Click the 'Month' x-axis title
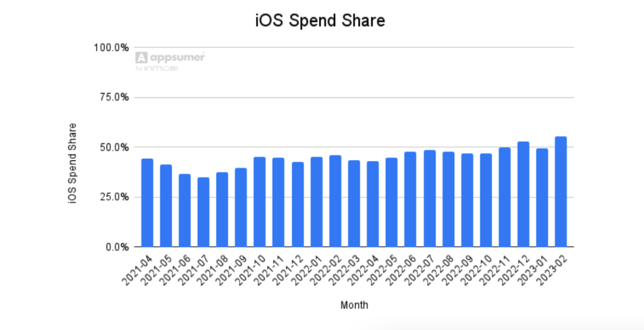Image resolution: width=644 pixels, height=330 pixels. coord(354,305)
